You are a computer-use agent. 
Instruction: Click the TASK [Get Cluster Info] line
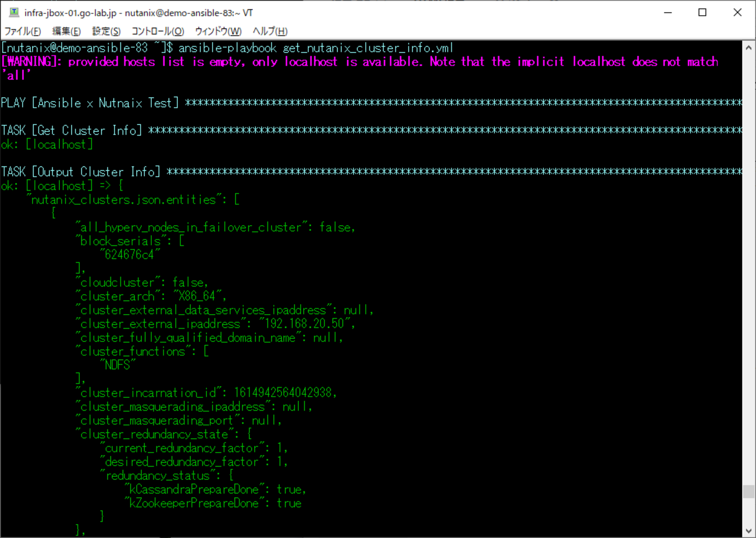point(371,130)
